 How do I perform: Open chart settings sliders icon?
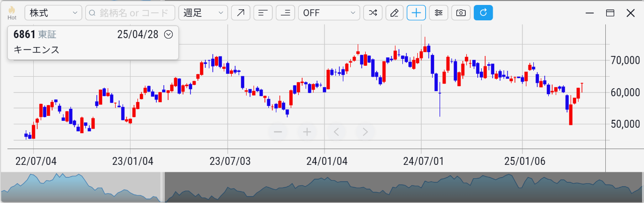[x=439, y=13]
